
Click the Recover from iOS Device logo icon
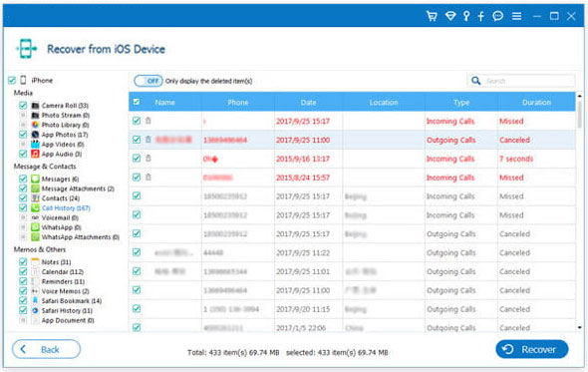26,49
